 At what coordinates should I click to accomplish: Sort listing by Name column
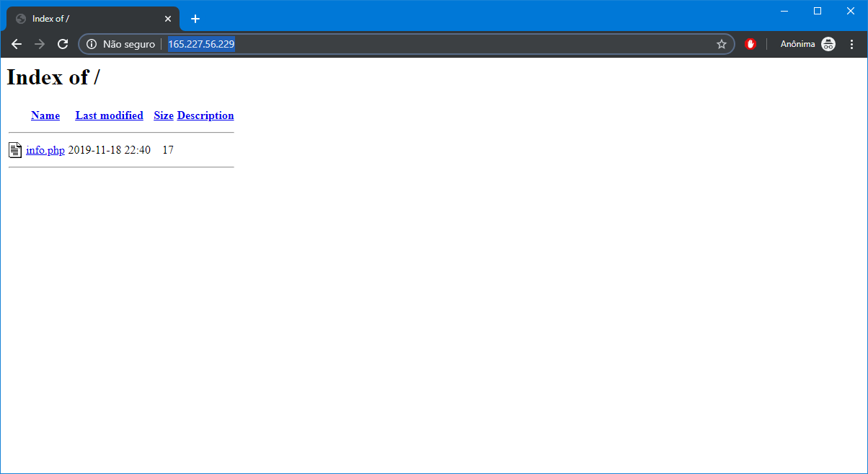(x=45, y=115)
